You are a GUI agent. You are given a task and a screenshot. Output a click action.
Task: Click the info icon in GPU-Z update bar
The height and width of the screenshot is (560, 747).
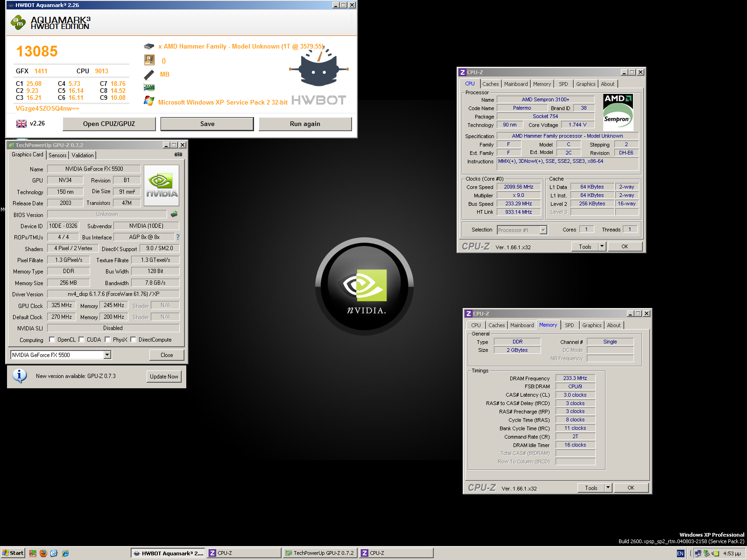coord(20,376)
